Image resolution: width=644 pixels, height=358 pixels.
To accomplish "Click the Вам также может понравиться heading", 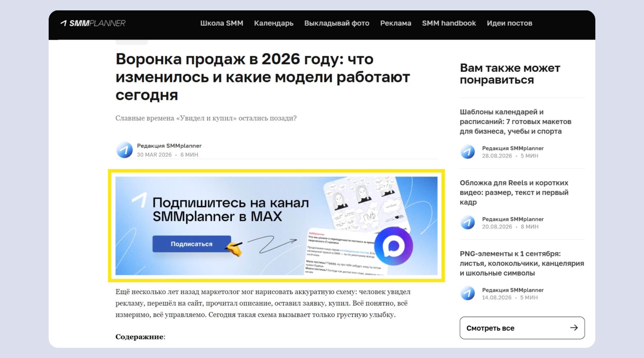I will [510, 74].
